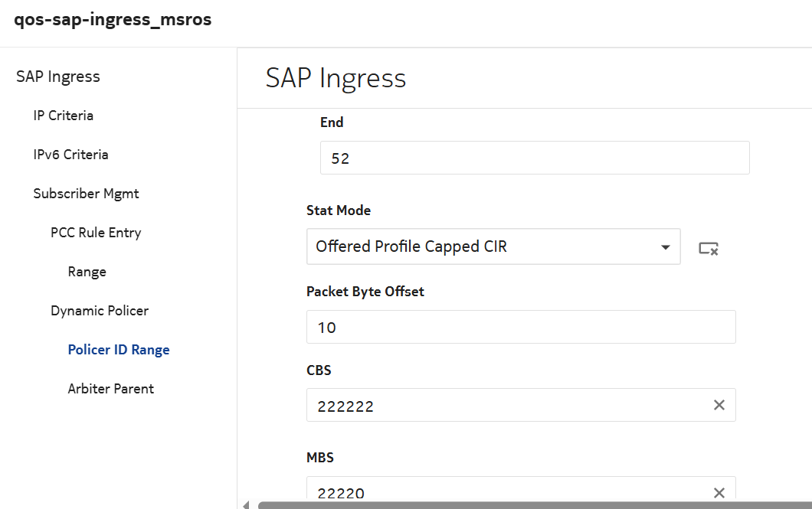
Task: Clear the CBS field value
Action: [719, 405]
